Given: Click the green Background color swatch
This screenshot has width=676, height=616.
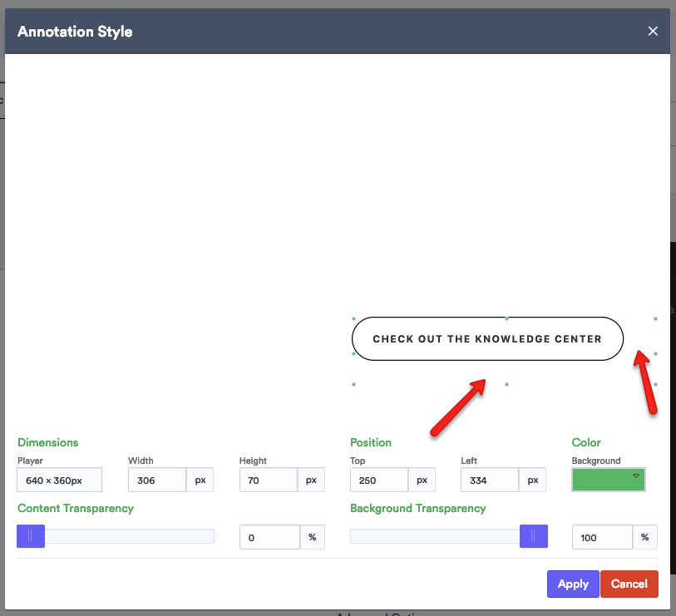Looking at the screenshot, I should [x=603, y=480].
